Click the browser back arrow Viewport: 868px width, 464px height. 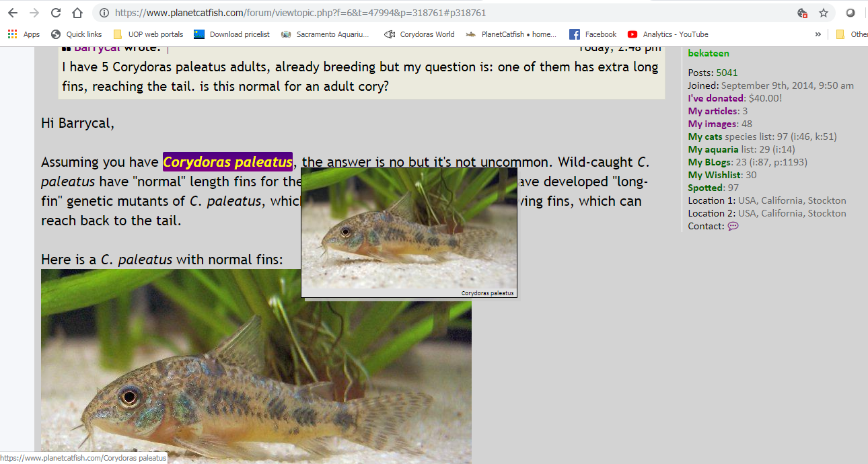[13, 13]
